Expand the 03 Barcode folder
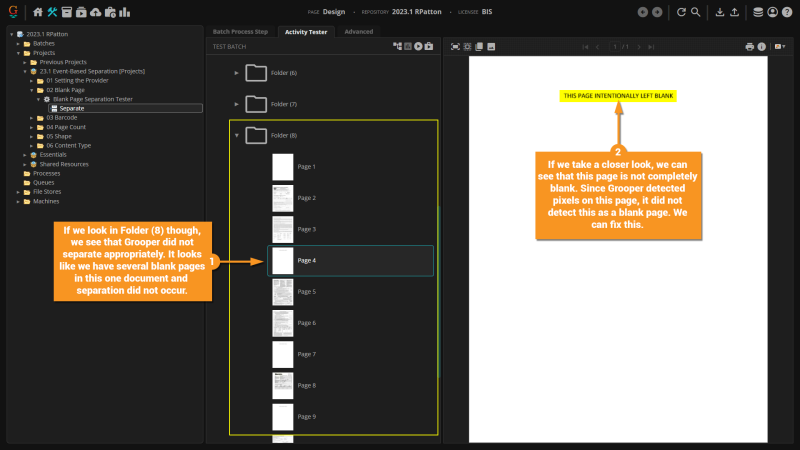This screenshot has height=450, width=800. (x=32, y=118)
